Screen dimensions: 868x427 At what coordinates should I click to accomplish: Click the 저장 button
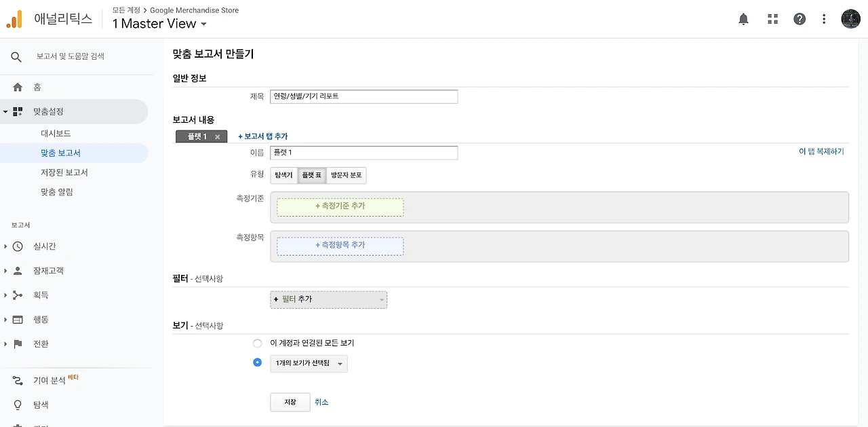pos(290,402)
